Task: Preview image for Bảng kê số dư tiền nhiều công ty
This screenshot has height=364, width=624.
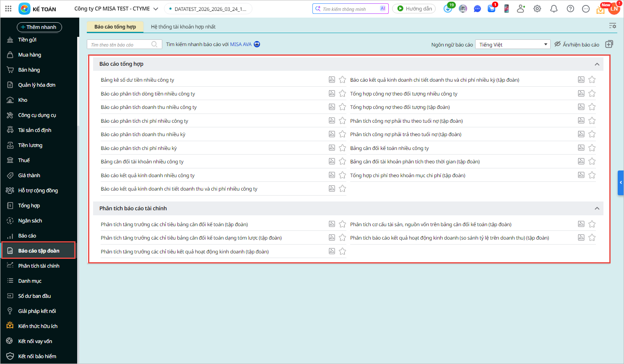Action: 332,80
